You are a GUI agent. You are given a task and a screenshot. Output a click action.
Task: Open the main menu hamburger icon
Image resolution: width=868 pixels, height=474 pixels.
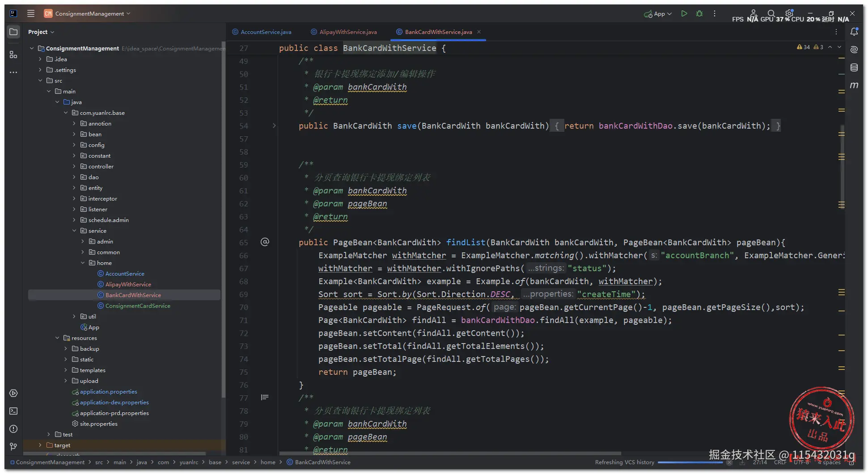point(31,13)
